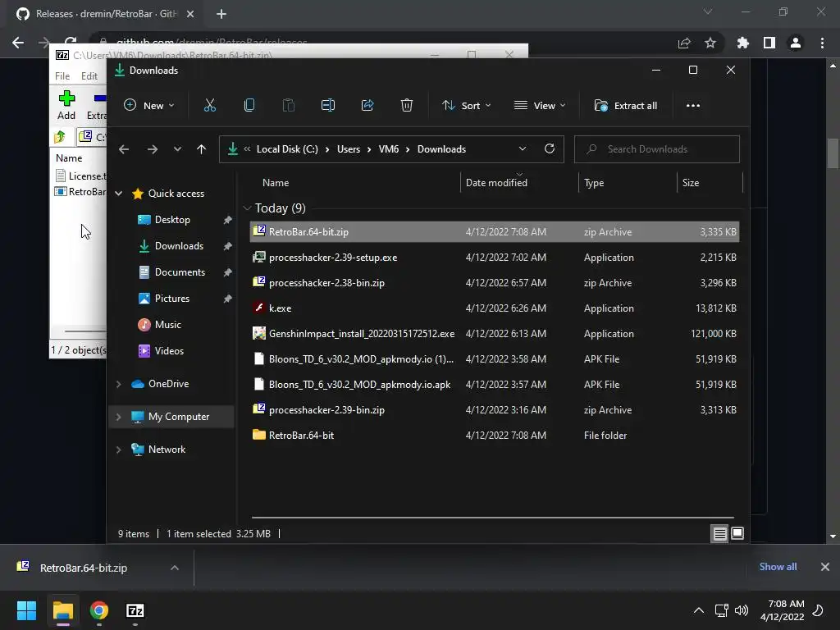Open the View dropdown
The height and width of the screenshot is (630, 840).
(540, 106)
